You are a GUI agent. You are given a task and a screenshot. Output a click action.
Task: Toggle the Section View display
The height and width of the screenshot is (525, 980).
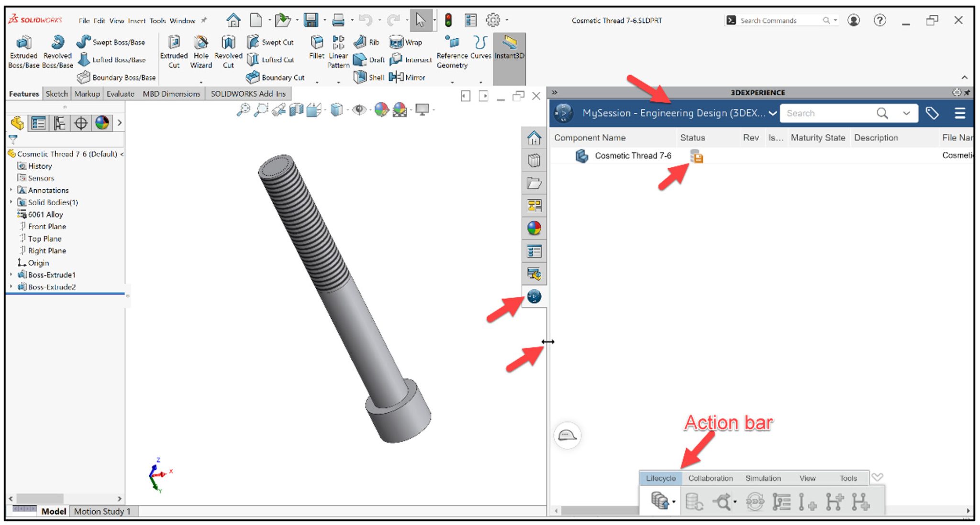coord(295,109)
